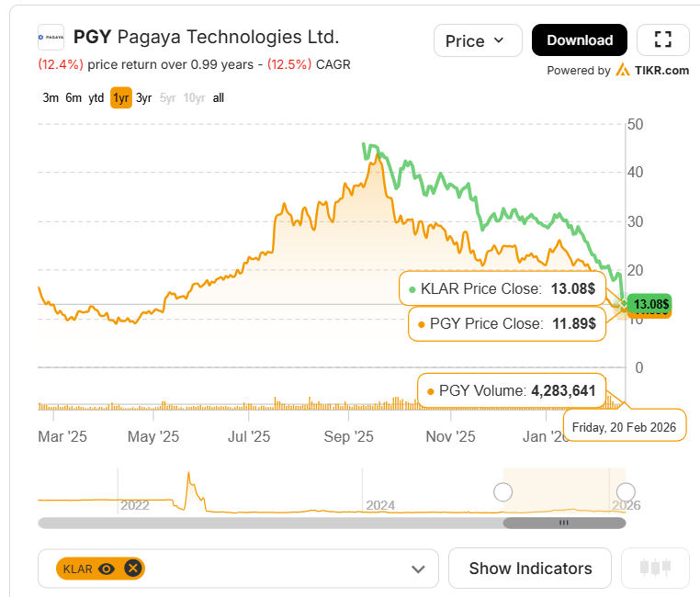The height and width of the screenshot is (597, 700).
Task: Click left handle of range navigator
Action: tap(502, 492)
